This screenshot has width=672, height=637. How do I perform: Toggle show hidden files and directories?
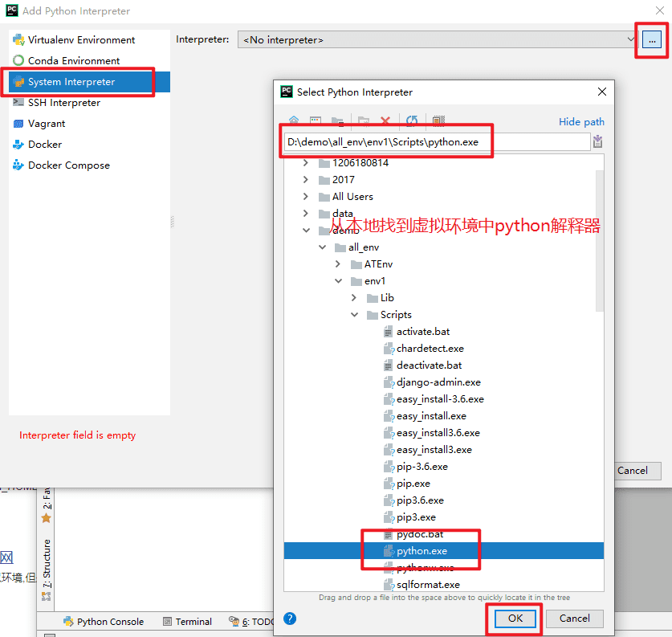438,120
